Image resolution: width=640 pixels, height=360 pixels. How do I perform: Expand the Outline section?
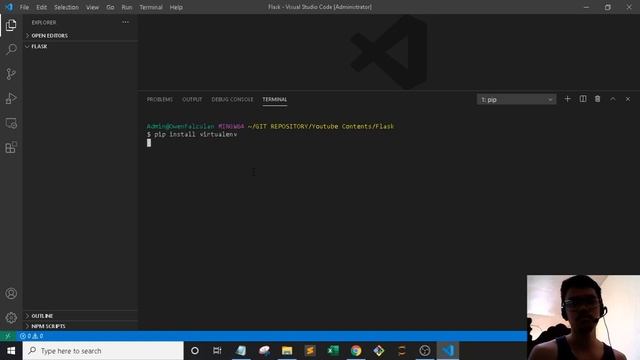[80, 316]
